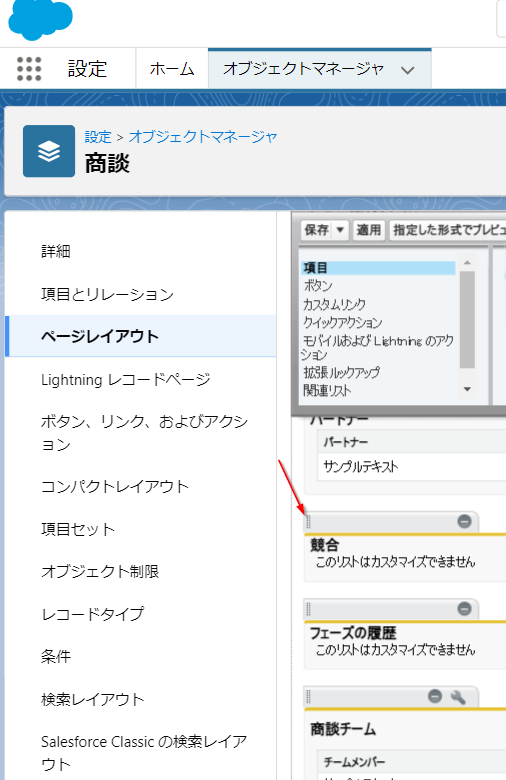Select モバイルおよび Lightning のアクション in palette
Viewport: 506px width, 780px height.
click(x=378, y=347)
